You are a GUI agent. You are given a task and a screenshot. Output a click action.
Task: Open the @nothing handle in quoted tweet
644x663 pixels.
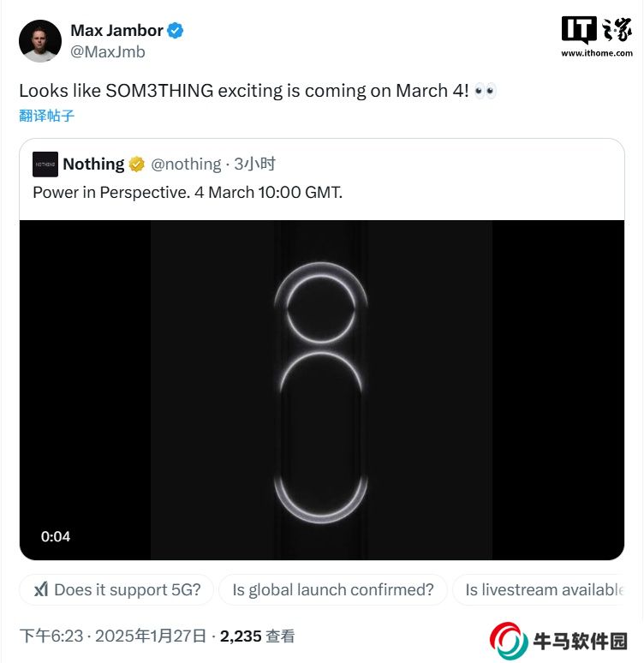[186, 164]
